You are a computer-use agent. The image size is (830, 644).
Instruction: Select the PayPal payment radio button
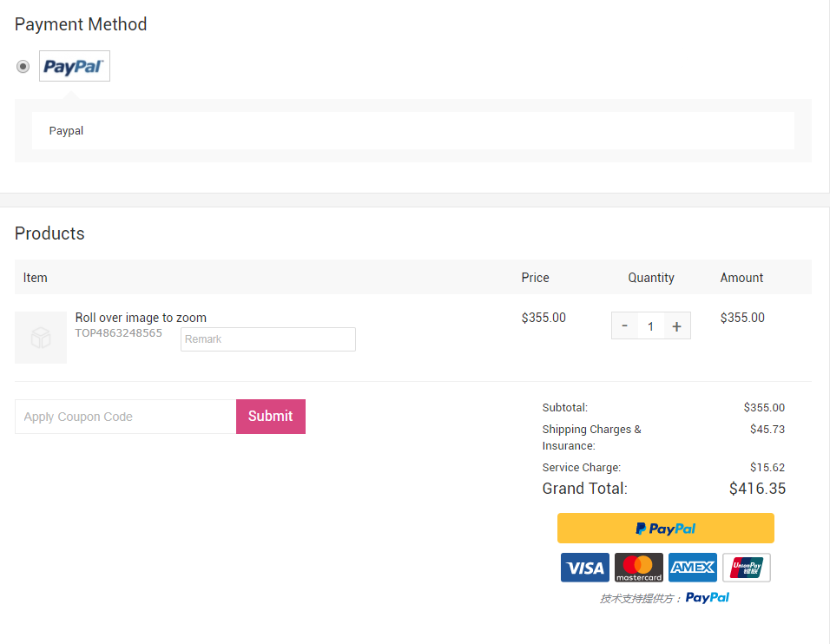[23, 67]
